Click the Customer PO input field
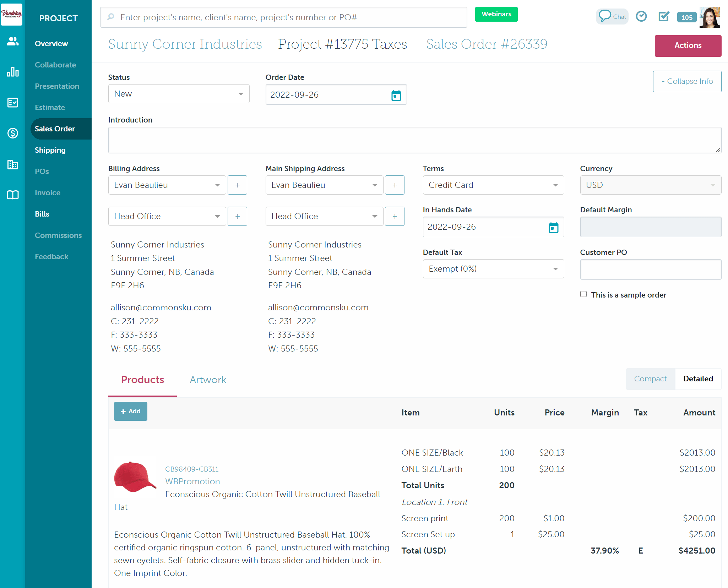Image resolution: width=728 pixels, height=588 pixels. [650, 269]
